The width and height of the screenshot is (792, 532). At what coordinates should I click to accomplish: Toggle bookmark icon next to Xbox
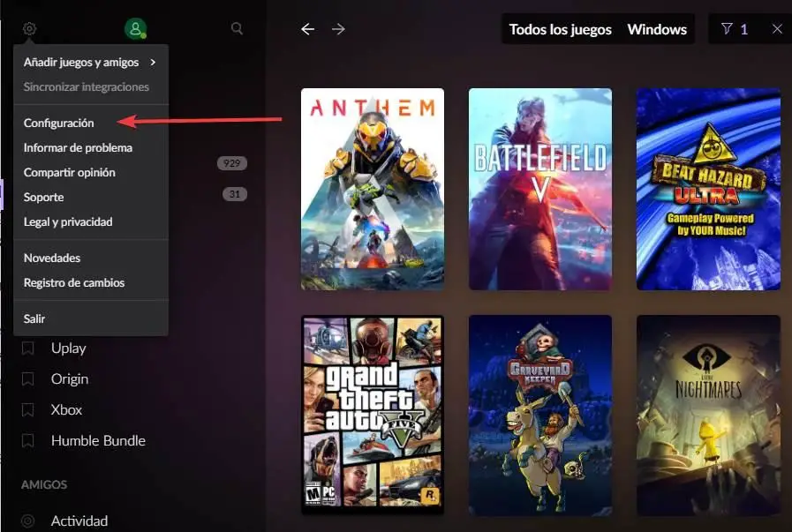pyautogui.click(x=27, y=410)
